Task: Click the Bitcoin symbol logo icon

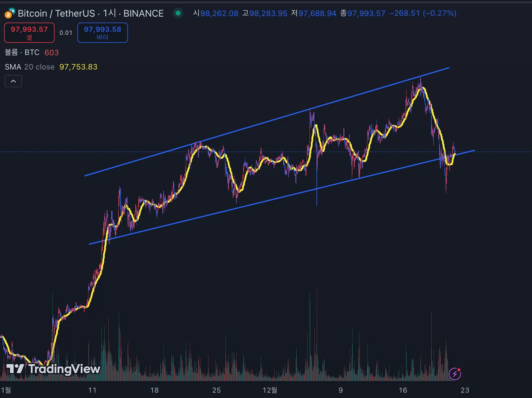Action: click(x=10, y=14)
